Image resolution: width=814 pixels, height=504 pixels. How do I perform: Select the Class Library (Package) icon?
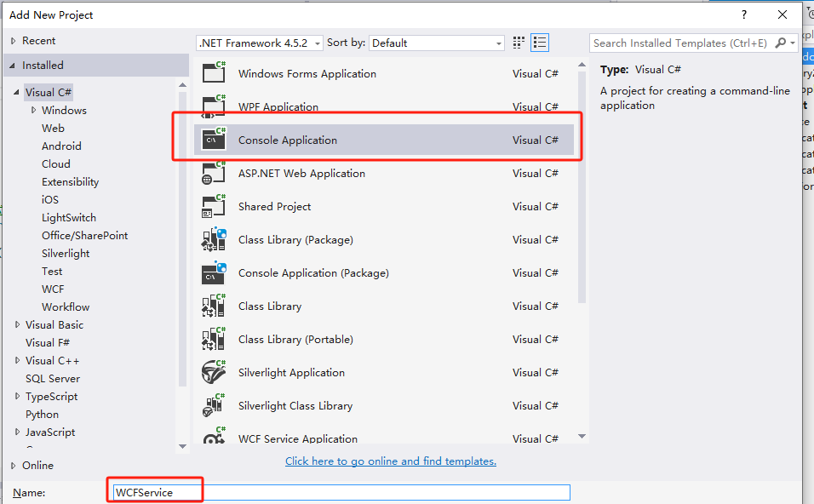click(x=214, y=238)
